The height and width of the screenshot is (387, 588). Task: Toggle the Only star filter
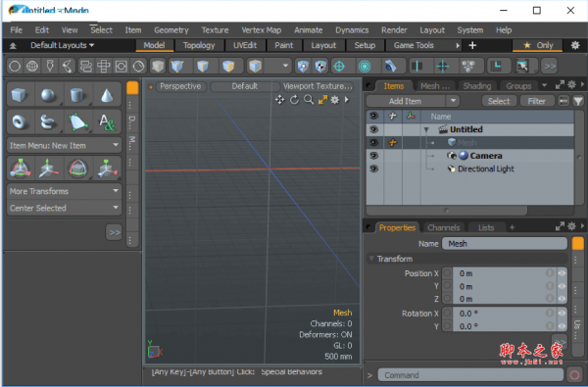point(538,45)
